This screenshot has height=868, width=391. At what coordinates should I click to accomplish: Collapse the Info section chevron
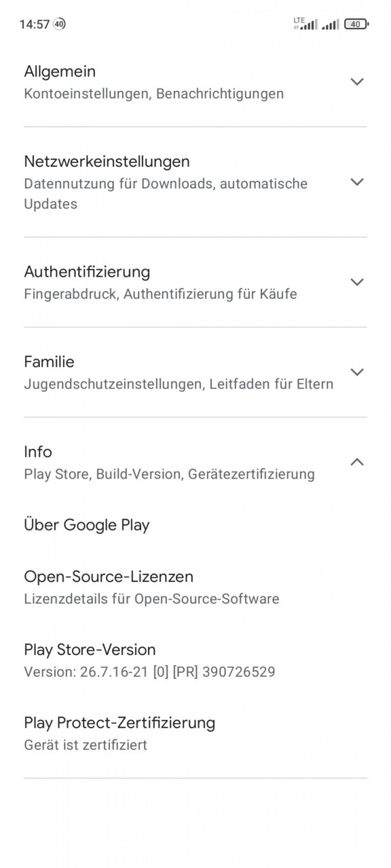(356, 462)
